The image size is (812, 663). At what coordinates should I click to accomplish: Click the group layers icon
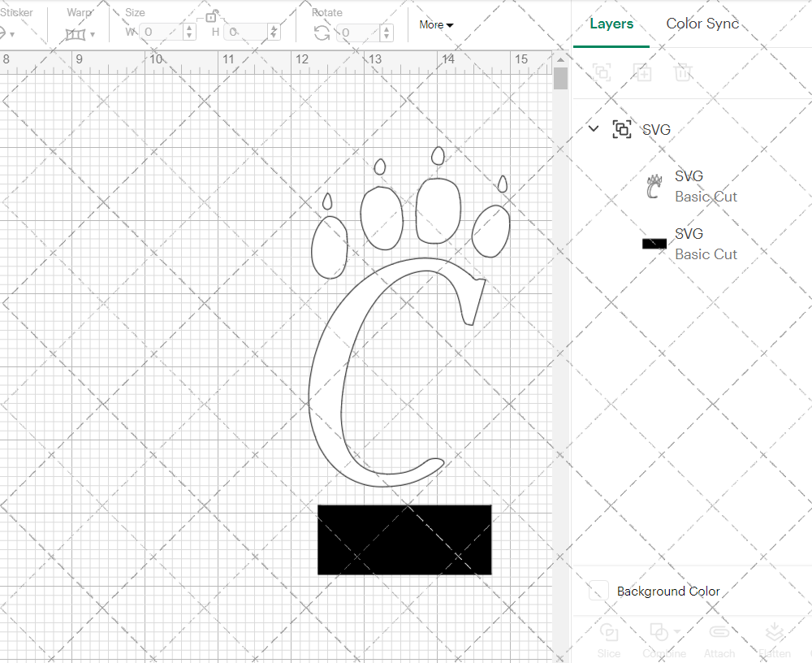tap(602, 72)
